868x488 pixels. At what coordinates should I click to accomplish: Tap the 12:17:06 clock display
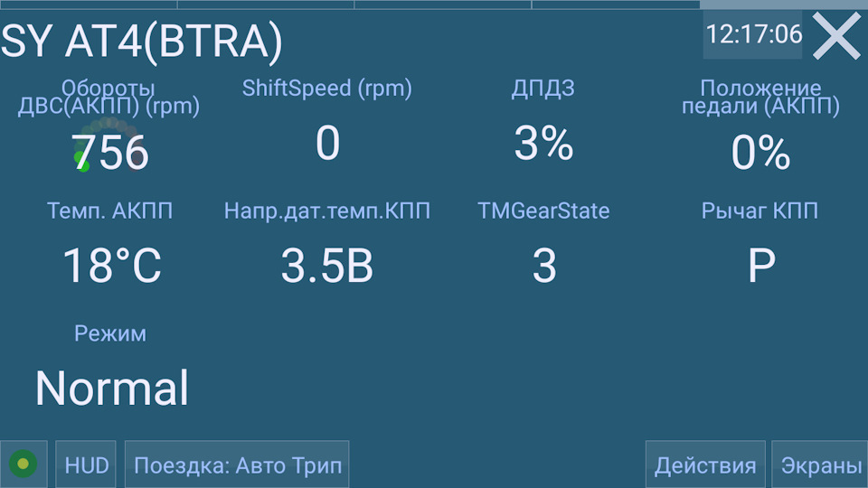pos(753,34)
